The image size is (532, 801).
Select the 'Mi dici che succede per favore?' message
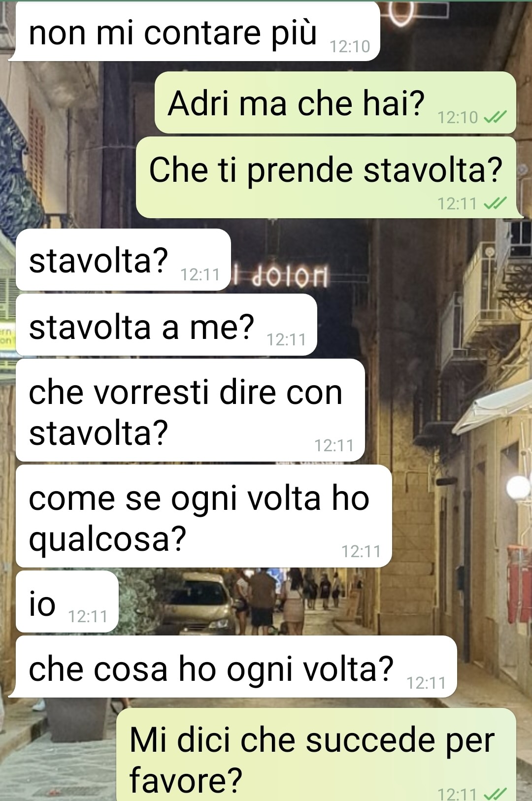(x=316, y=755)
